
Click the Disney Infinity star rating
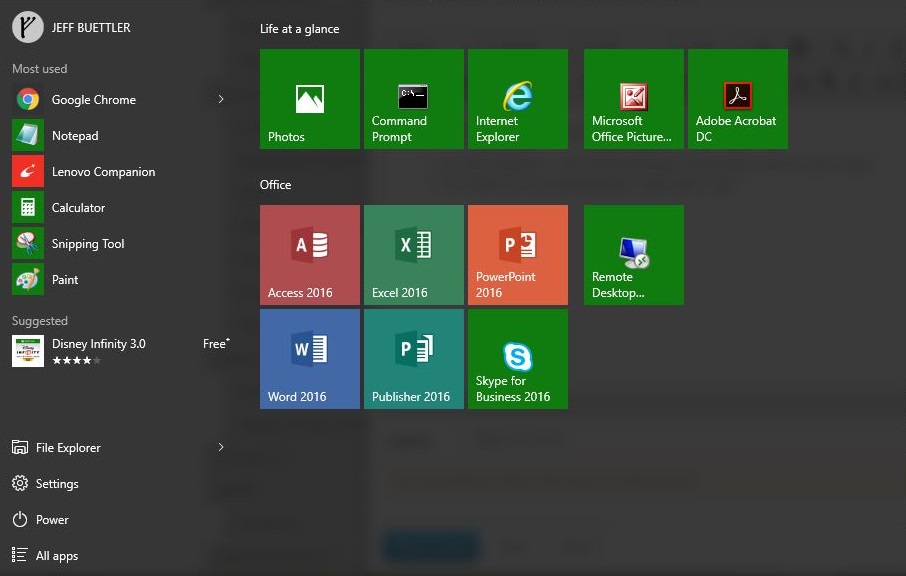pyautogui.click(x=76, y=361)
